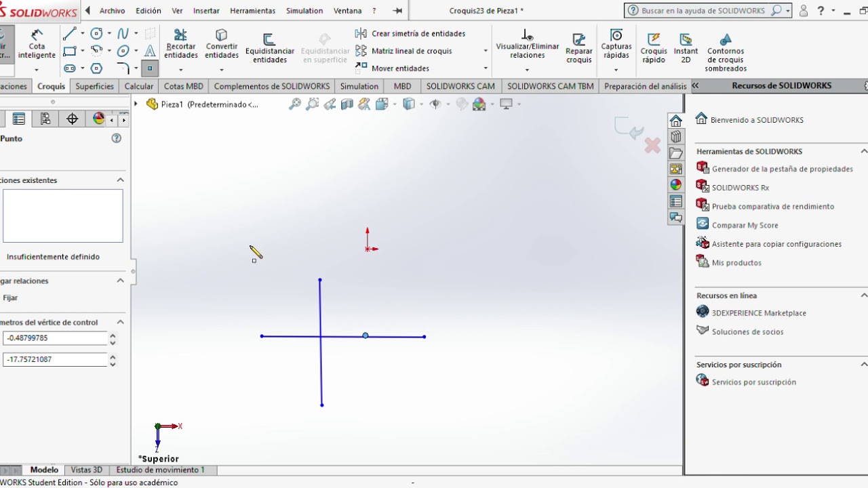This screenshot has width=868, height=488.
Task: Toggle the Point sketch tool
Action: pyautogui.click(x=151, y=68)
